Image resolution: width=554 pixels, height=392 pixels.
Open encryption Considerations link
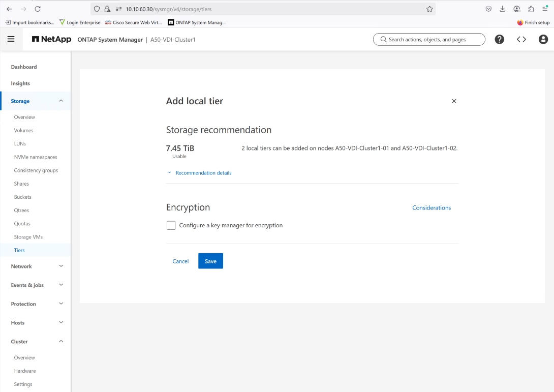click(432, 207)
